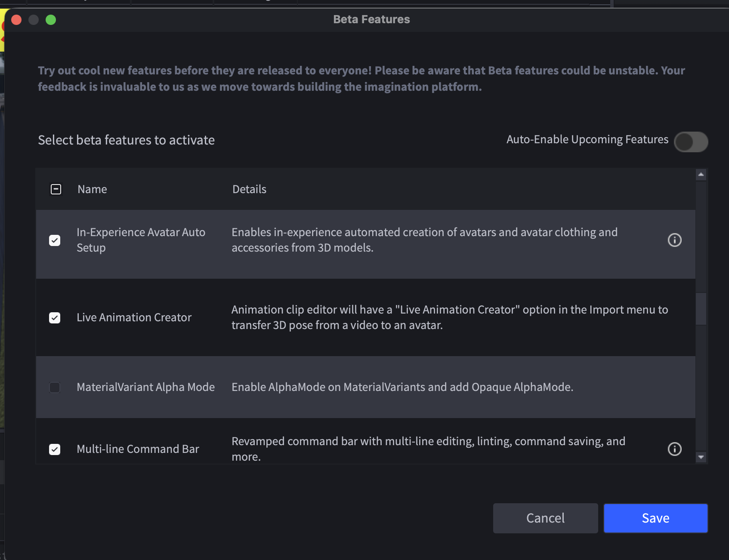Enable MaterialVariant Alpha Mode checkbox

point(55,388)
